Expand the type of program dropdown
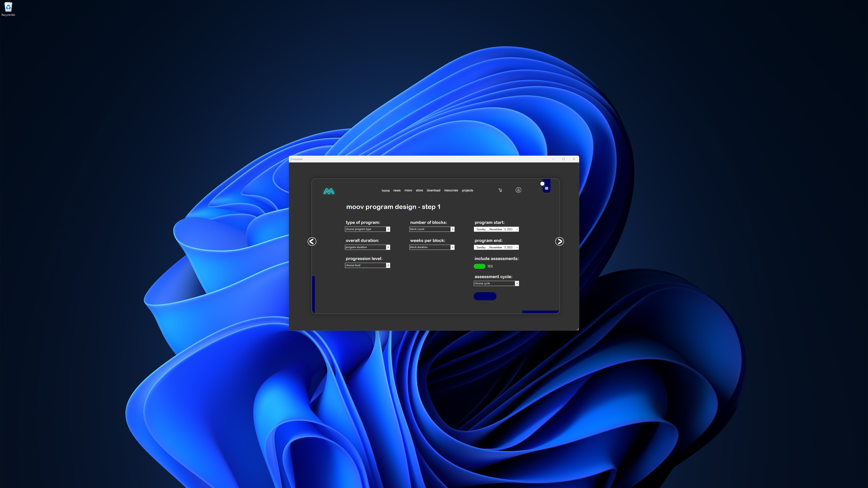The width and height of the screenshot is (868, 488). coord(388,229)
